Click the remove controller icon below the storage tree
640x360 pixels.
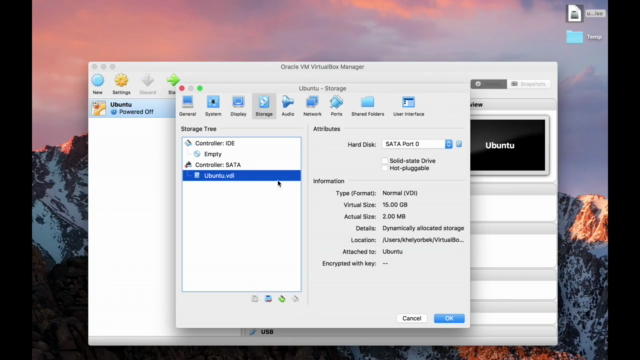pyautogui.click(x=268, y=299)
